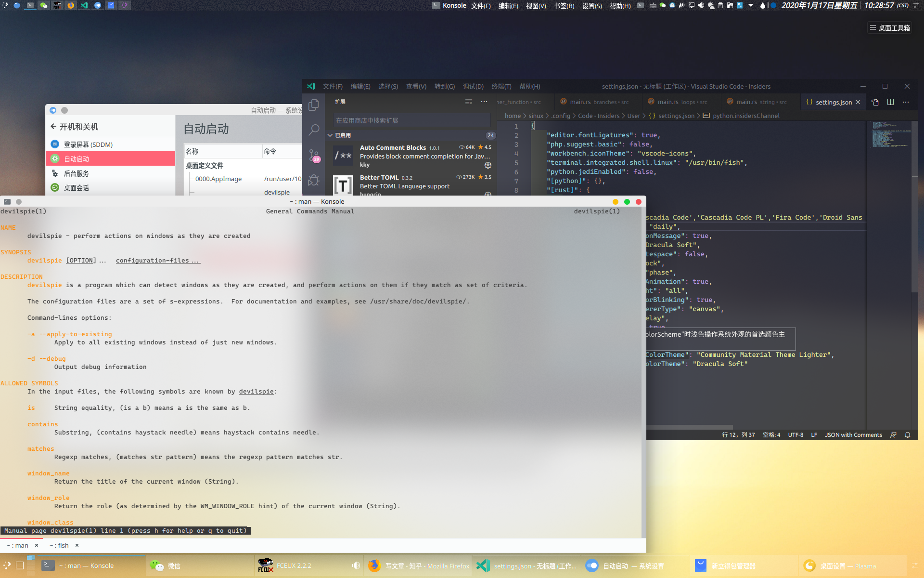Click the notifications bell in status bar

pos(908,435)
